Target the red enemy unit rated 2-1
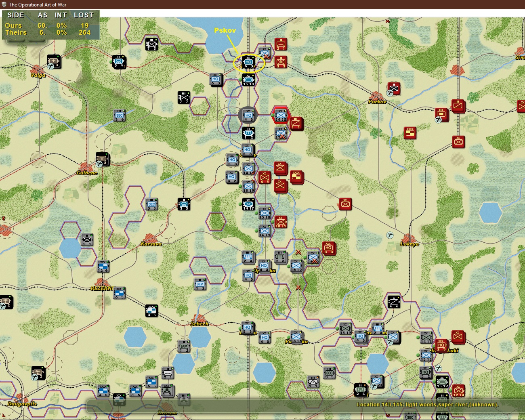This screenshot has height=420, width=525. [281, 44]
